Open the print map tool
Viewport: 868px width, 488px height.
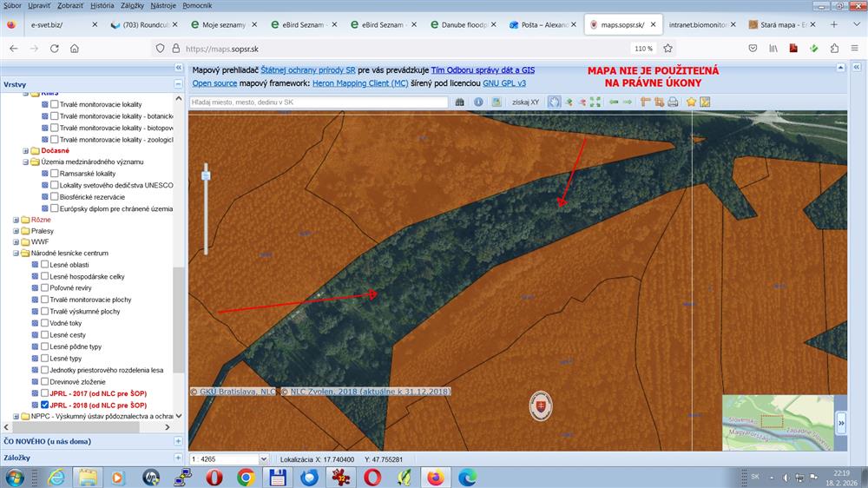[673, 102]
